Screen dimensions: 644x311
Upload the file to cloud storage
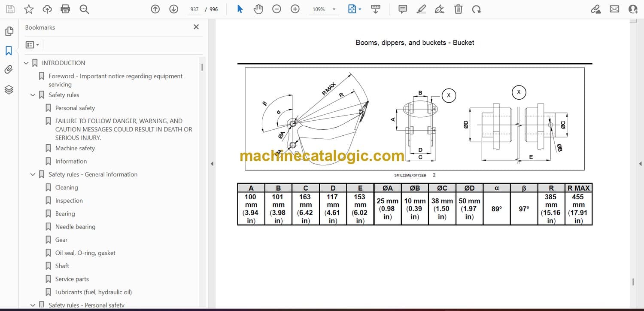click(47, 9)
